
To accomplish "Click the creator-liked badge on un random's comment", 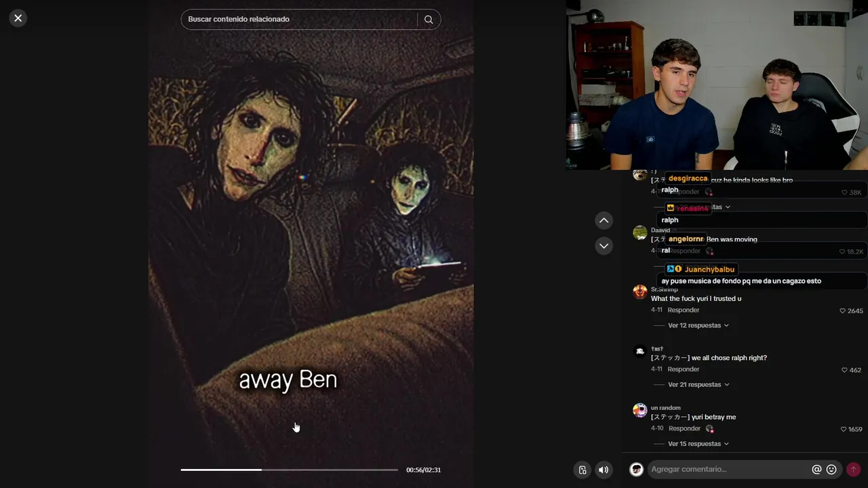I will pos(709,429).
